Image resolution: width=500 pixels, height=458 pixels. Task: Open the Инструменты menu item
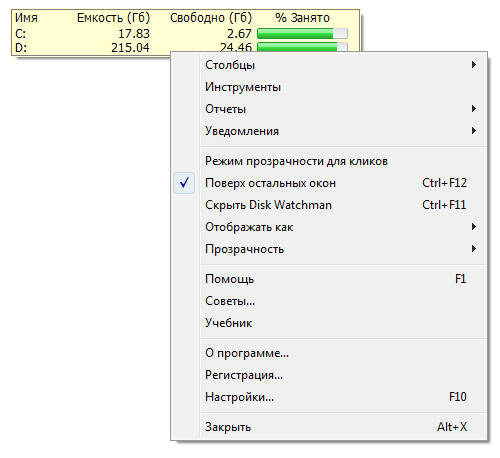click(x=243, y=87)
